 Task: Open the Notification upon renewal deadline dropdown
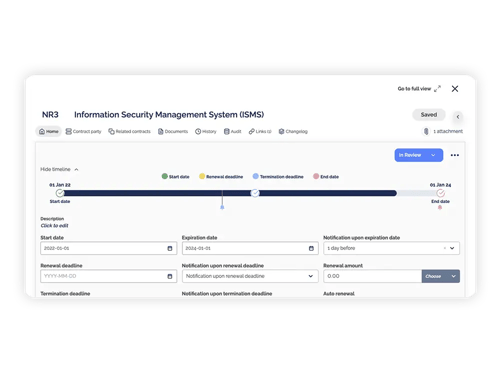pyautogui.click(x=250, y=276)
